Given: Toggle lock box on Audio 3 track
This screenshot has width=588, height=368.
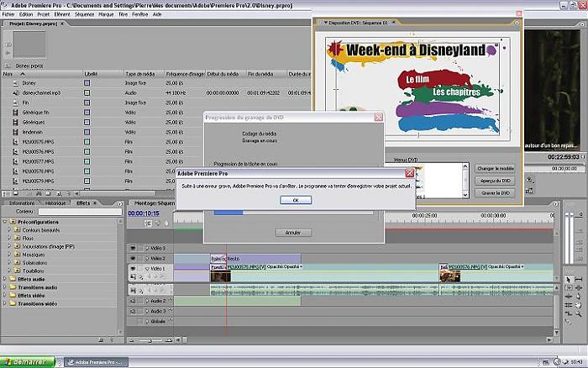Looking at the screenshot, I should point(140,312).
